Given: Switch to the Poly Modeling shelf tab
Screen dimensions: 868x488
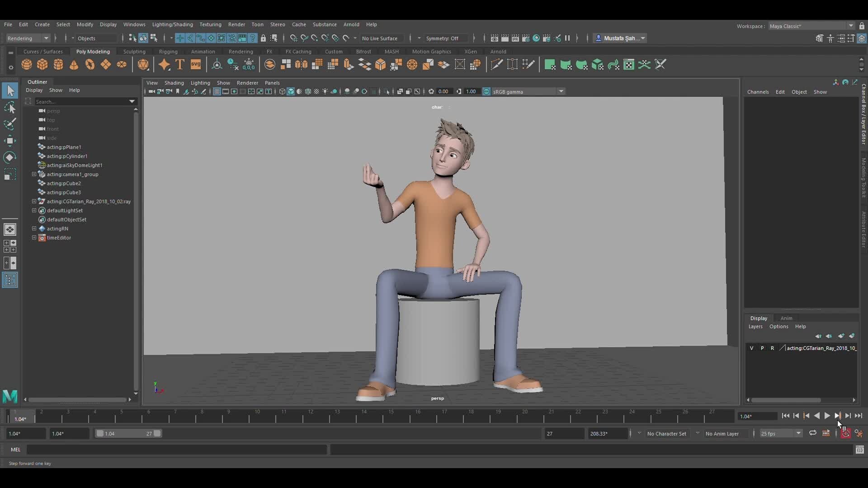Looking at the screenshot, I should (x=93, y=52).
